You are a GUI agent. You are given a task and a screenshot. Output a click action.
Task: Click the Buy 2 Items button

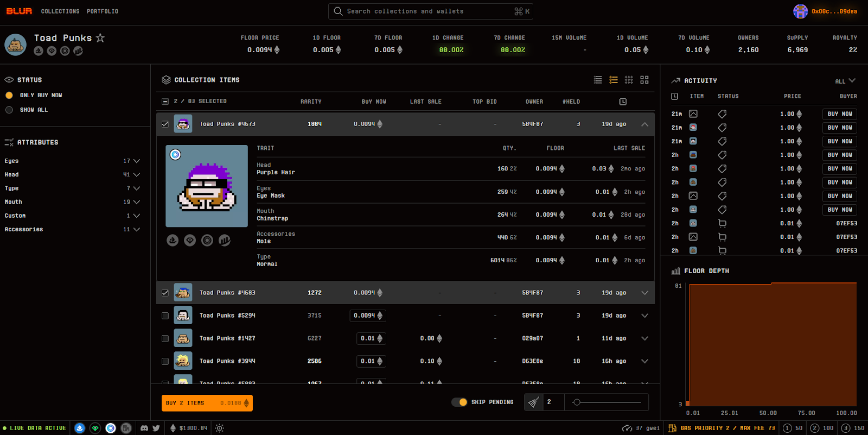coord(207,403)
